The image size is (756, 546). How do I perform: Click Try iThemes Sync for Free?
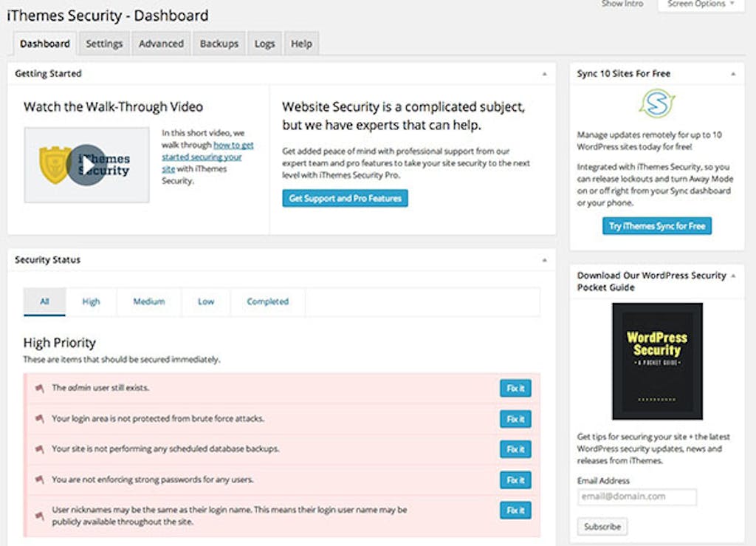[656, 226]
